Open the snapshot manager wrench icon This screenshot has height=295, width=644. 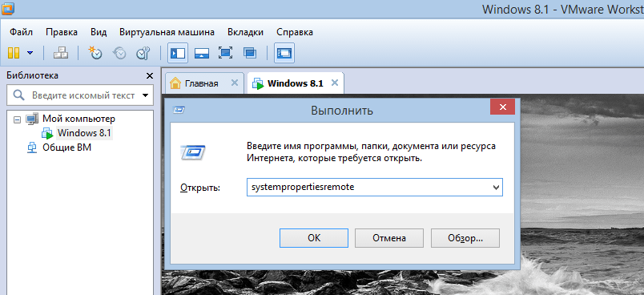(x=143, y=53)
